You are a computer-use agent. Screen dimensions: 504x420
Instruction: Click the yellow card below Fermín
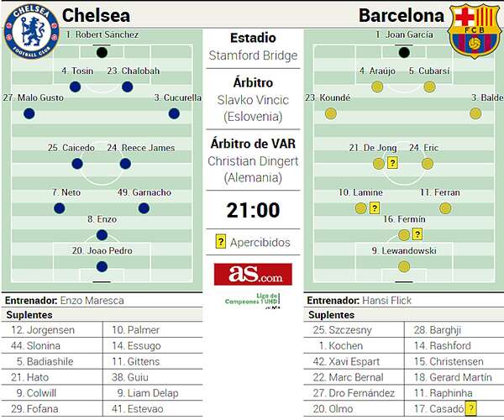click(417, 234)
